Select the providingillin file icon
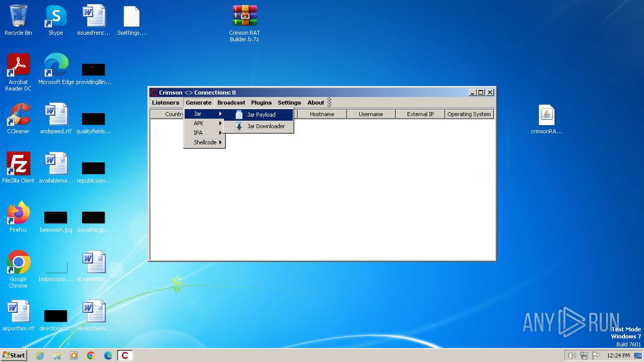Viewport: 644px width, 362px height. point(94,73)
